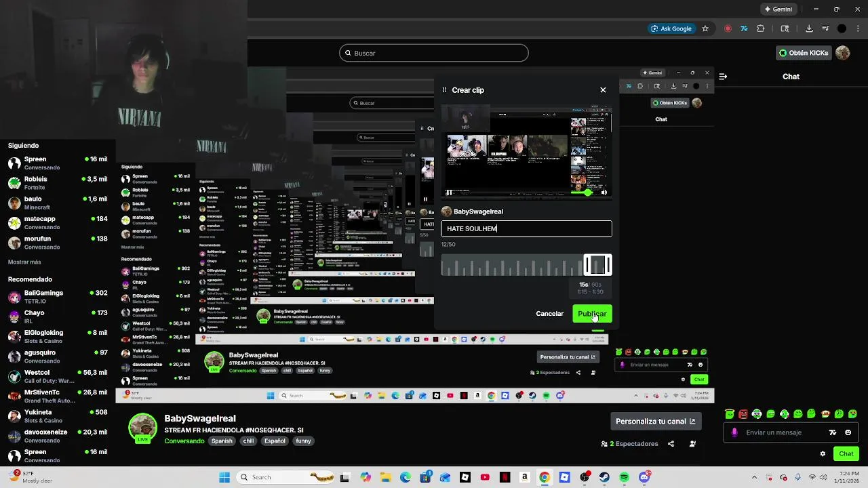
Task: Select the funny stream tag
Action: [x=303, y=441]
